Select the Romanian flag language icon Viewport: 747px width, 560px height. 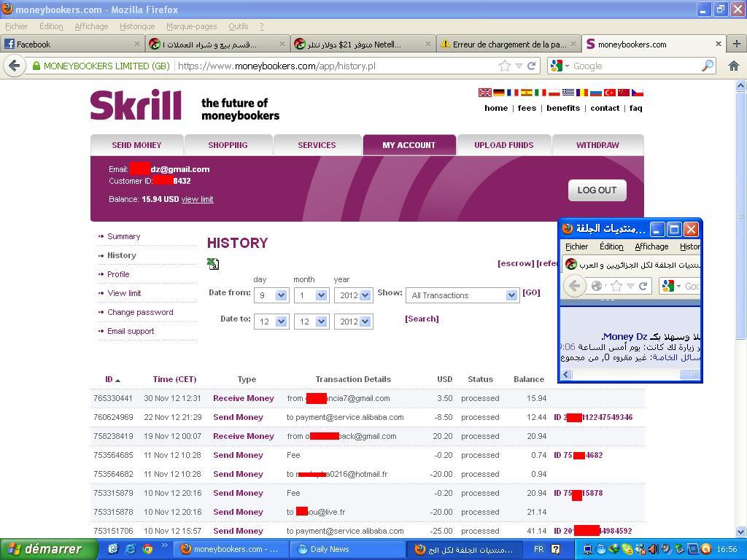[x=581, y=93]
